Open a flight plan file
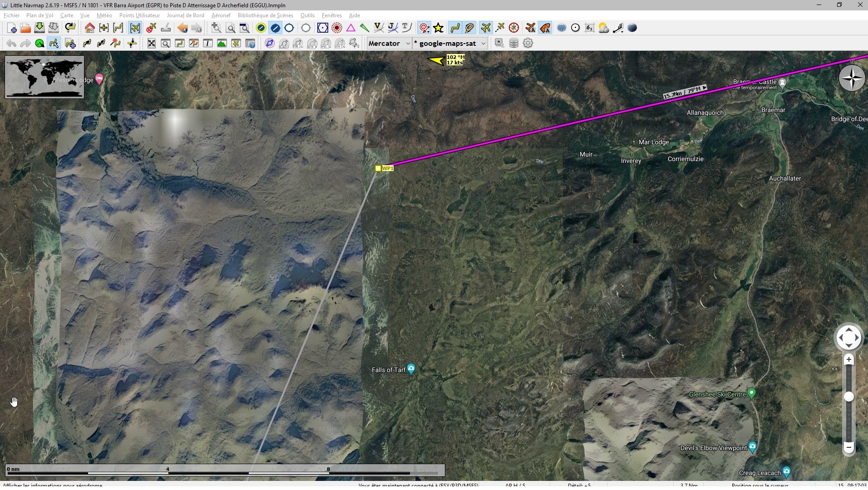Image resolution: width=868 pixels, height=490 pixels. click(x=25, y=28)
